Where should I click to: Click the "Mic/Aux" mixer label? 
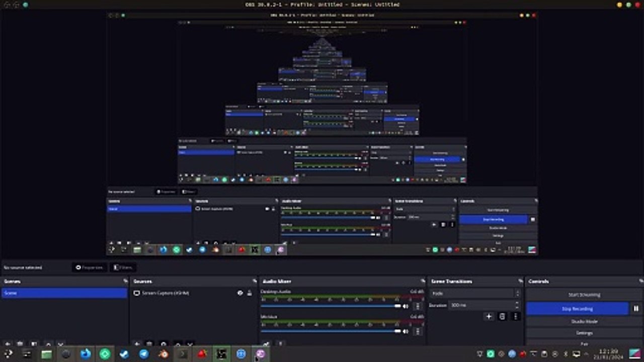tap(269, 317)
